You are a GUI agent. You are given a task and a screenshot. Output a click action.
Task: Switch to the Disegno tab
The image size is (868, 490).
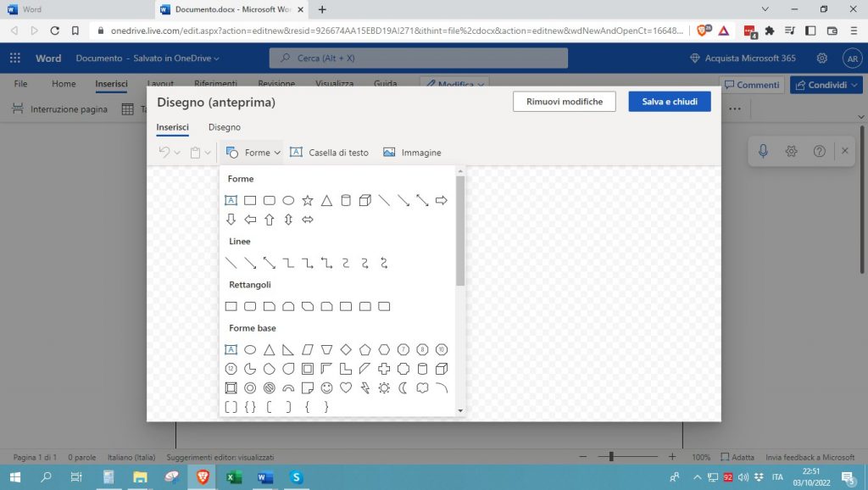pos(225,127)
